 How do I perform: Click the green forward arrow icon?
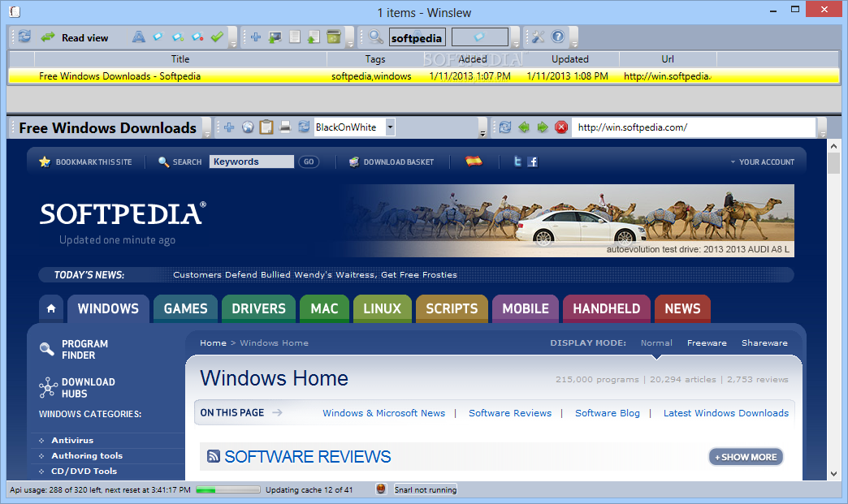coord(543,127)
